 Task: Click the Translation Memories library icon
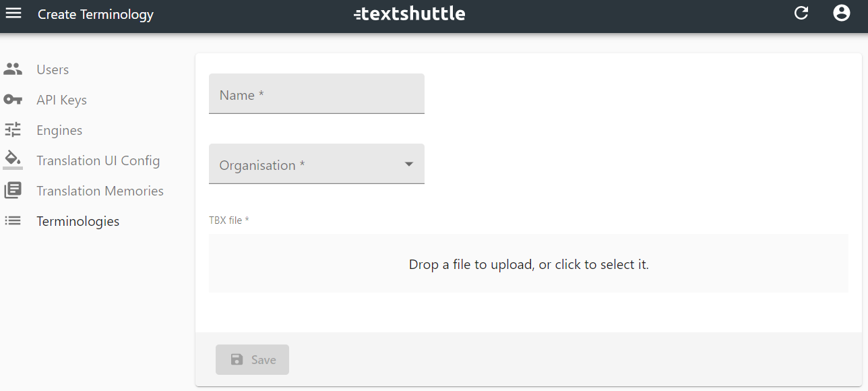pyautogui.click(x=13, y=191)
